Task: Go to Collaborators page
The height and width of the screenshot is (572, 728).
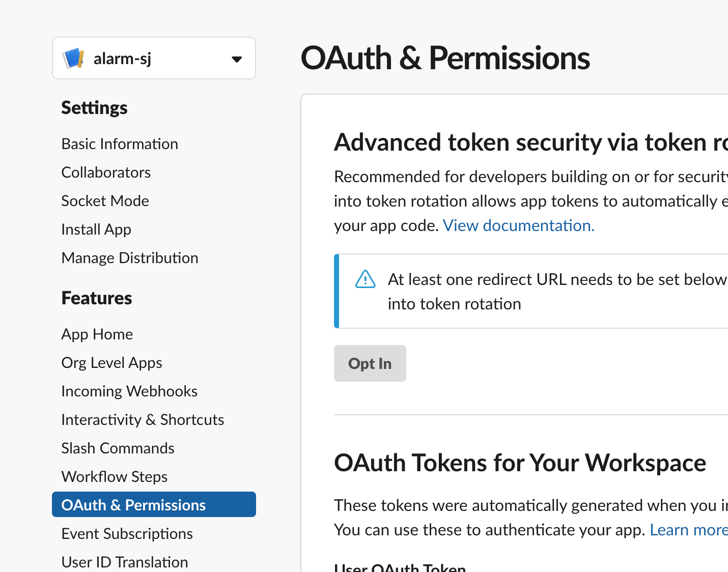Action: [x=106, y=173]
